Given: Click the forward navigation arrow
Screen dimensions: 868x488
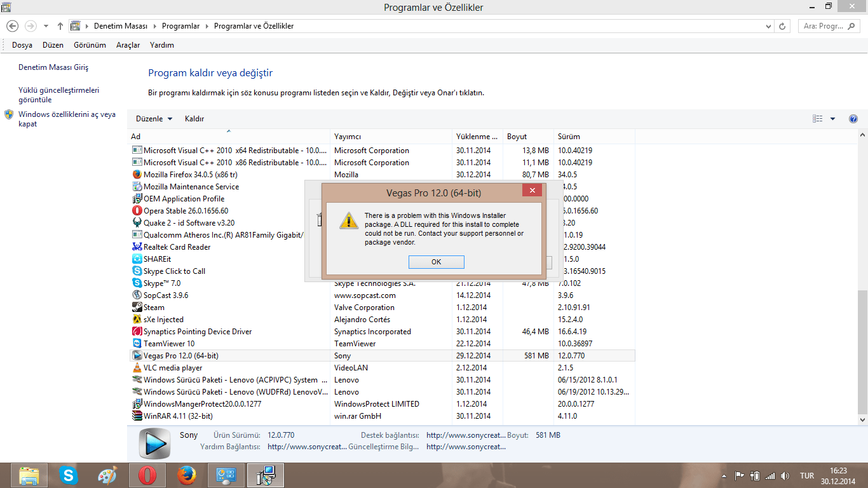Looking at the screenshot, I should [x=31, y=26].
